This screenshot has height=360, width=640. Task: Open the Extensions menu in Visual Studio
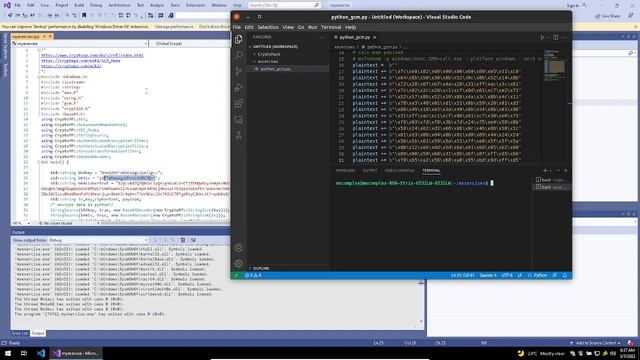coord(196,5)
